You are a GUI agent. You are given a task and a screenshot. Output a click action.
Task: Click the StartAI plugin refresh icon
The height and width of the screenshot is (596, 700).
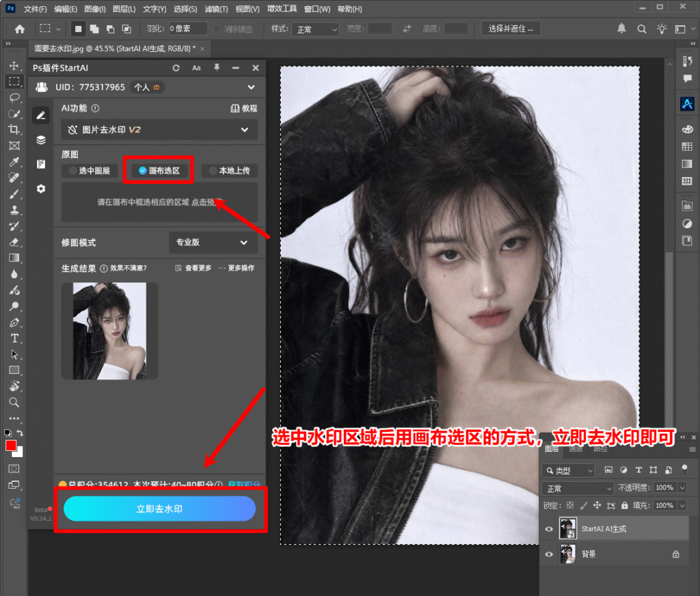176,68
